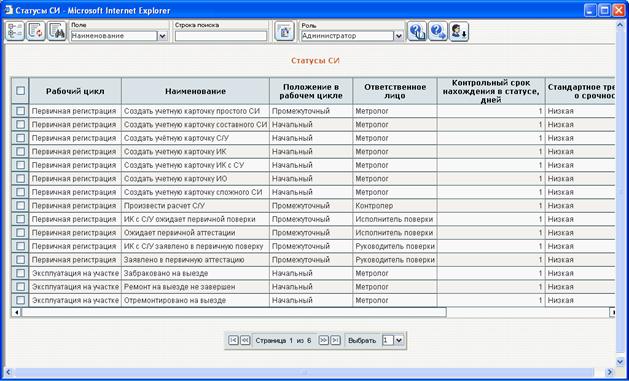The height and width of the screenshot is (381, 629).
Task: Check the row 'Произвести расчет С/У'
Action: pyautogui.click(x=20, y=205)
